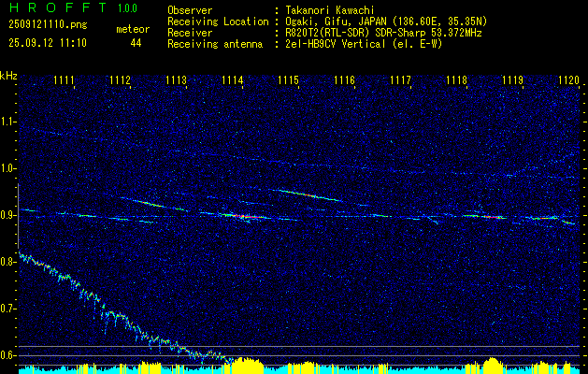Click the kHz axis unit label
Image resolution: width=588 pixels, height=374 pixels.
click(x=8, y=76)
